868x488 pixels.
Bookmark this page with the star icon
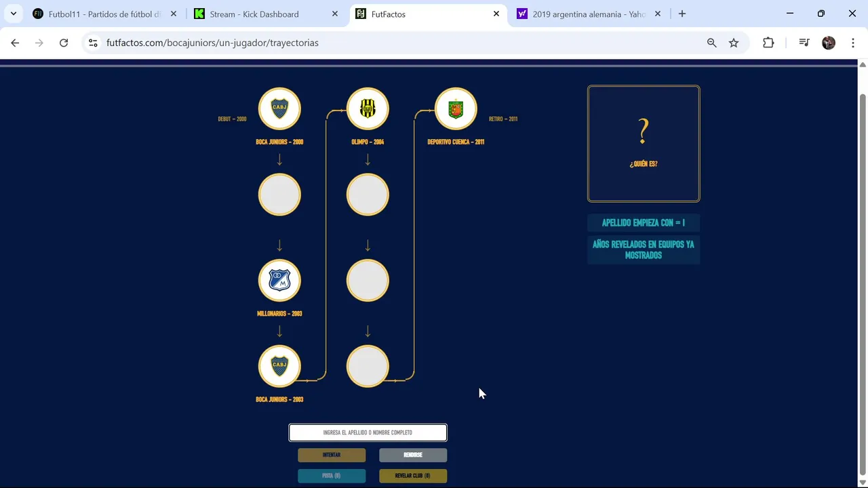click(x=734, y=43)
